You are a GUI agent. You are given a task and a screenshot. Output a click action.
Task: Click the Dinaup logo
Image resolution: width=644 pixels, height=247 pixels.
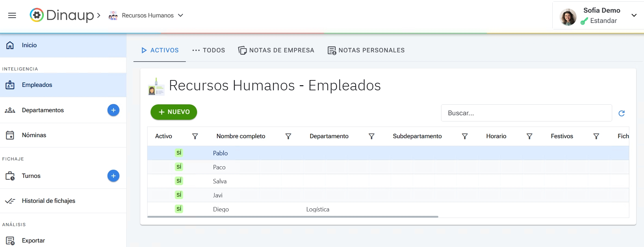pos(62,15)
